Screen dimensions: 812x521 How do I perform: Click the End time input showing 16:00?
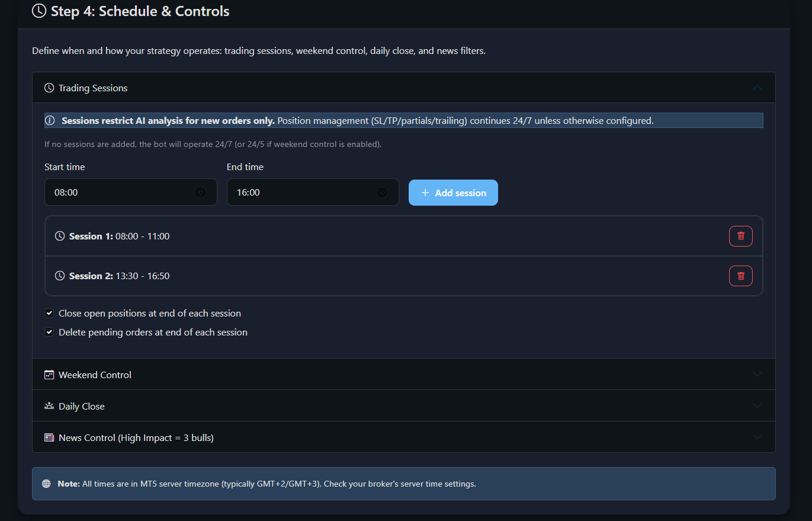click(x=313, y=193)
